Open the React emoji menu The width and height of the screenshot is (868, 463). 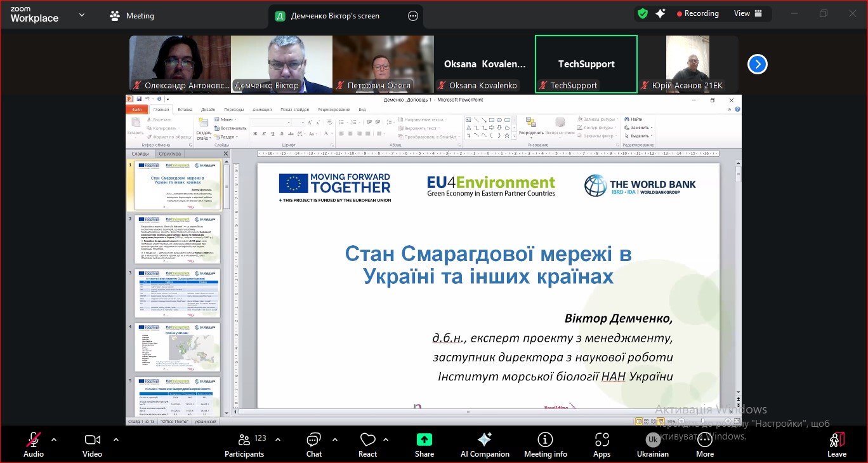pyautogui.click(x=367, y=444)
